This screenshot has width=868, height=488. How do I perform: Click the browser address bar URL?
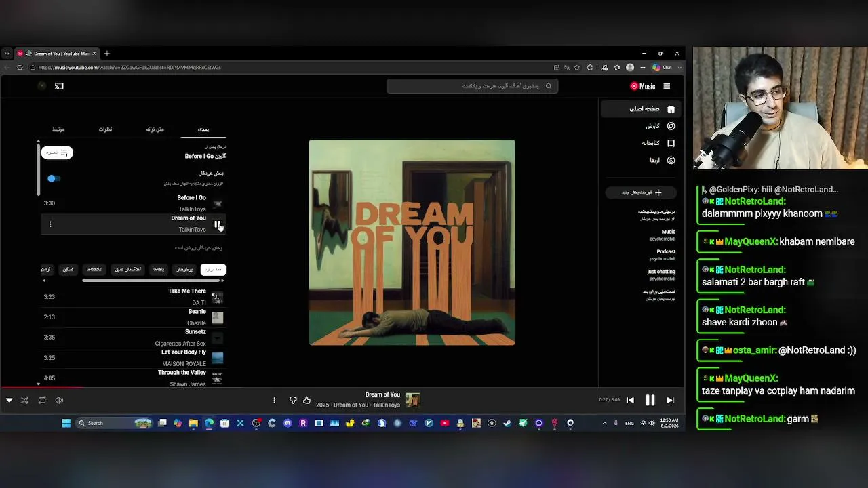[130, 68]
